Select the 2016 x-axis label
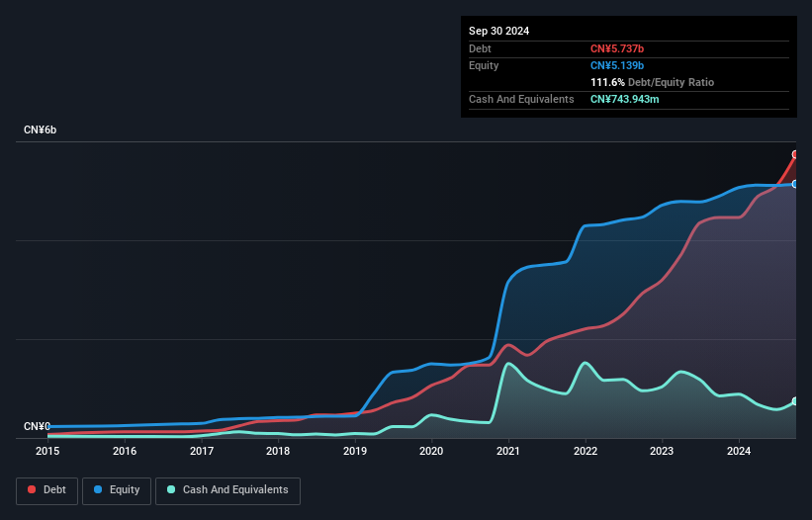This screenshot has height=520, width=812. [125, 451]
